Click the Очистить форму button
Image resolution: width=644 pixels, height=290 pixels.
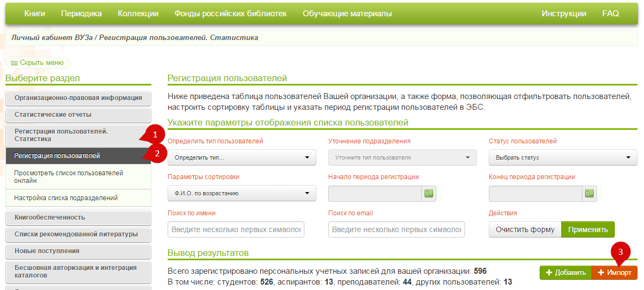pyautogui.click(x=525, y=229)
